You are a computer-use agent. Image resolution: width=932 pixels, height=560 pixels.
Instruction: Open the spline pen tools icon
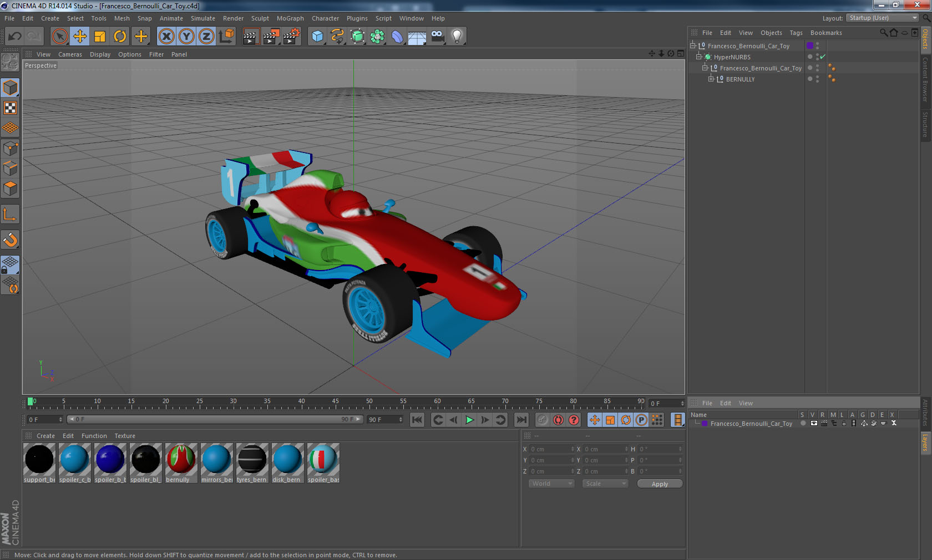(x=337, y=37)
